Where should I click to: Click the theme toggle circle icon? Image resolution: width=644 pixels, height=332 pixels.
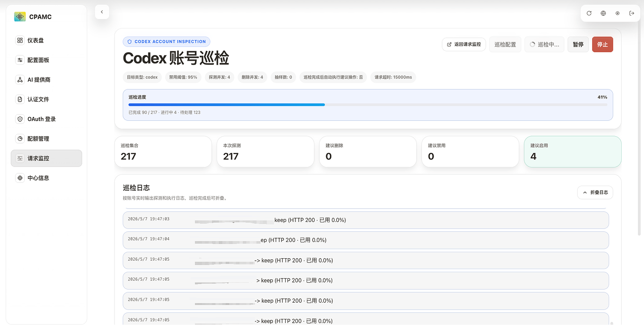(617, 13)
